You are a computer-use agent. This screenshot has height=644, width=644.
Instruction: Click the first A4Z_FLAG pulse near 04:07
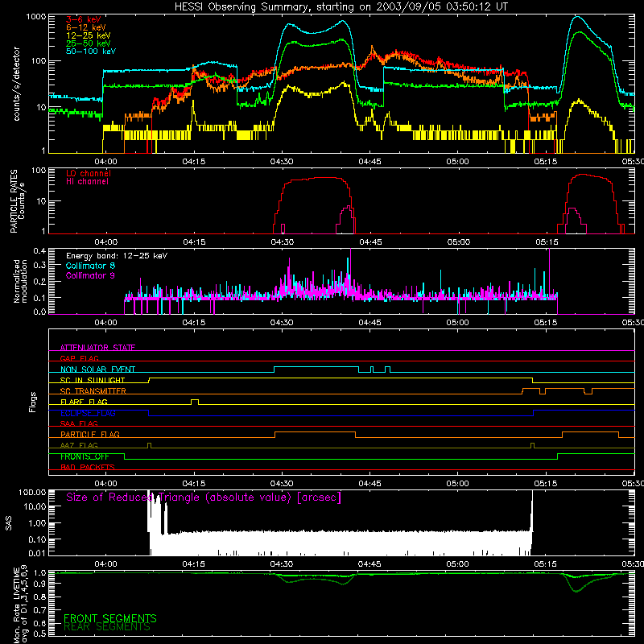point(149,445)
